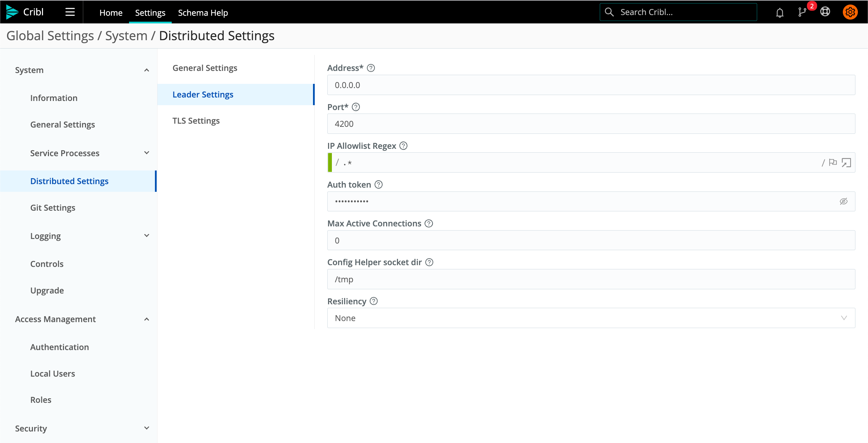Expand the Logging section
The height and width of the screenshot is (443, 868).
(x=147, y=236)
